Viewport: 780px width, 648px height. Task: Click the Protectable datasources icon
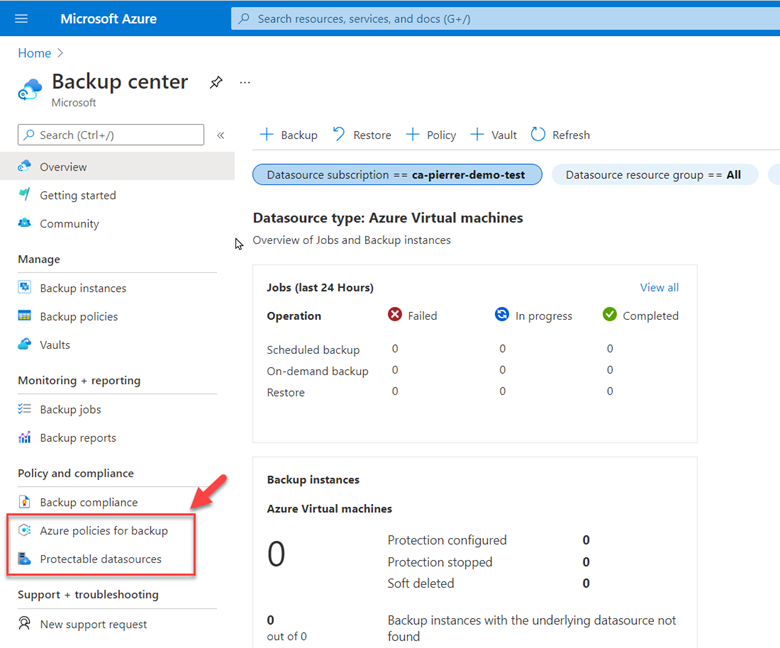[24, 558]
